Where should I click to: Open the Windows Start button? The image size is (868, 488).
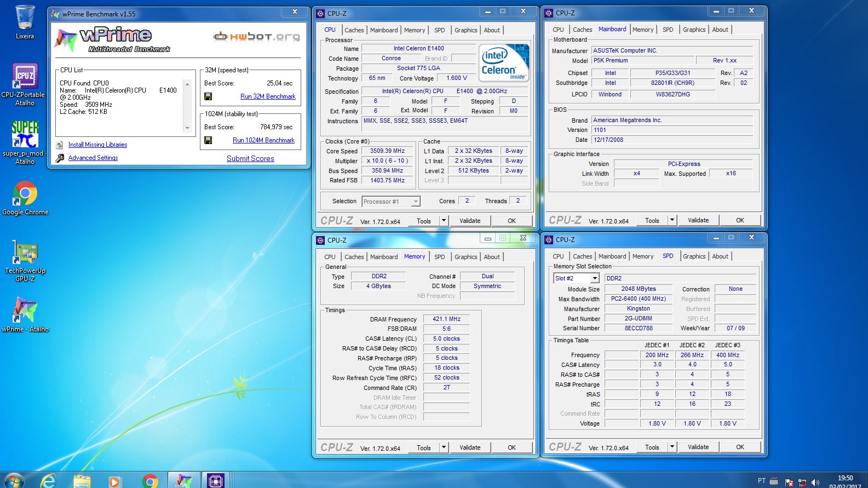(13, 481)
